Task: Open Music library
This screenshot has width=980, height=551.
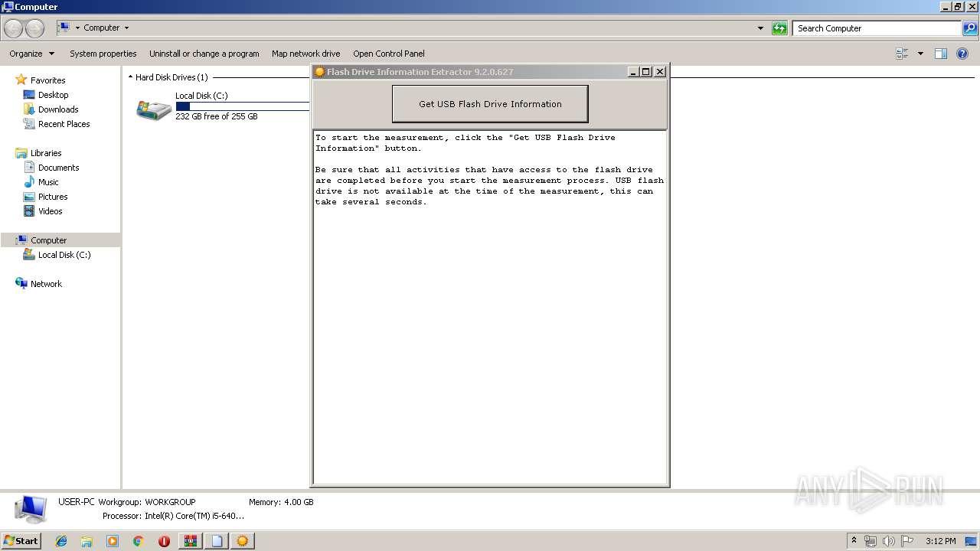Action: pyautogui.click(x=48, y=182)
